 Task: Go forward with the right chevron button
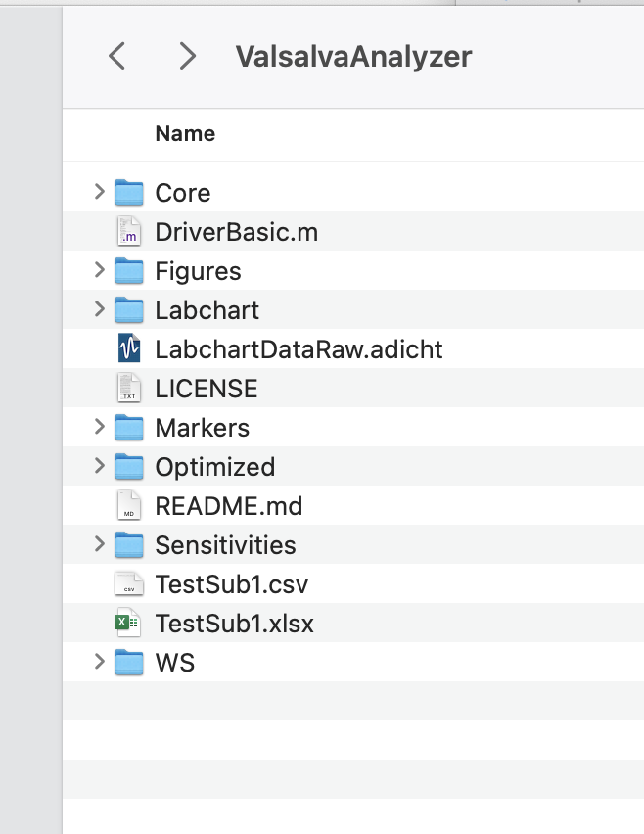point(187,56)
